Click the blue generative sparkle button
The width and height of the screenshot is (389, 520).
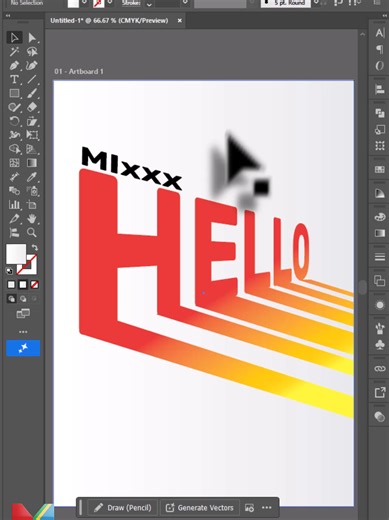tap(23, 348)
